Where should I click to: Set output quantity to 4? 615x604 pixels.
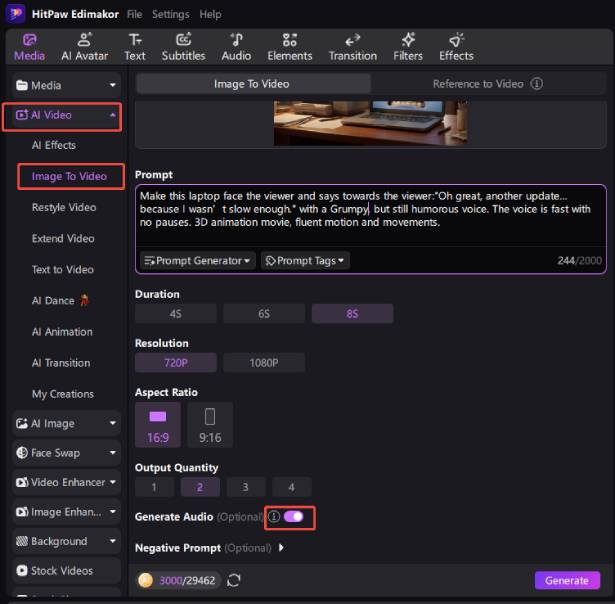[291, 487]
